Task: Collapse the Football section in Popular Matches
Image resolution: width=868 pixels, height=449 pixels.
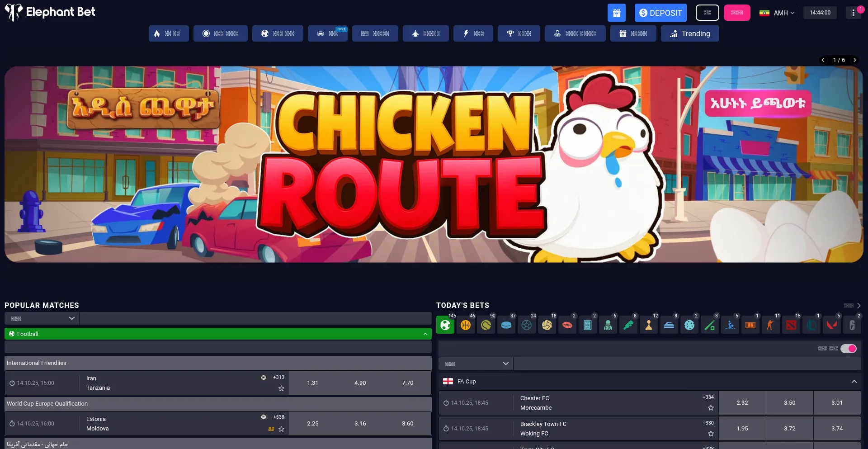Action: [425, 334]
